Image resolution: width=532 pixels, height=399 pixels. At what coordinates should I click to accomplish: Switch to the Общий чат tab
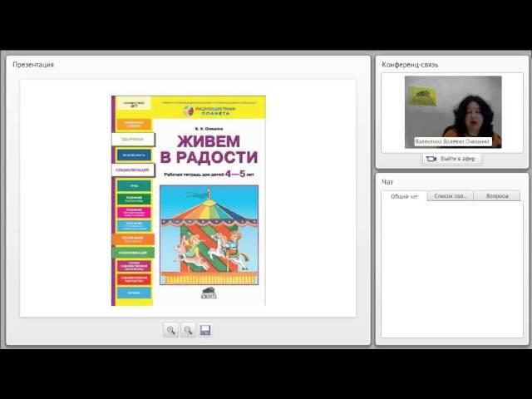click(404, 196)
